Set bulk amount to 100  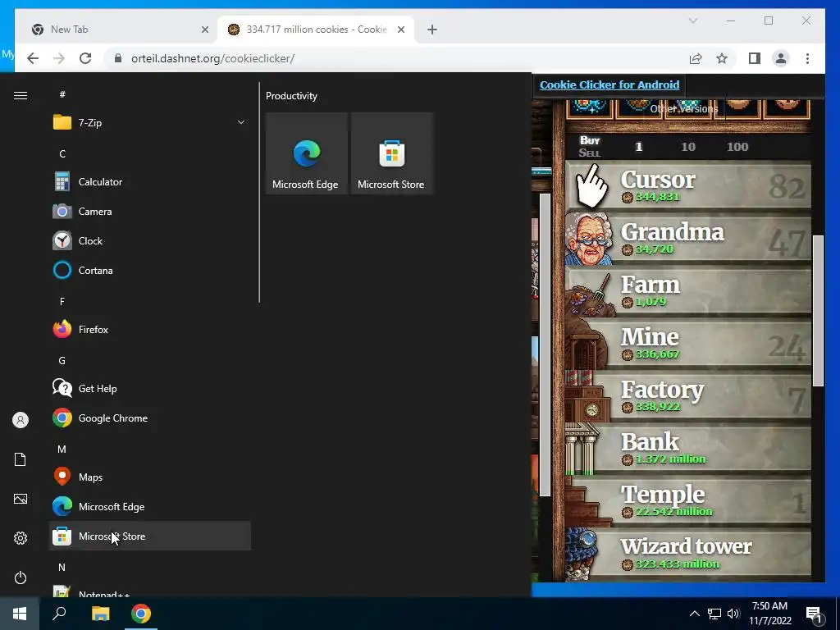click(x=737, y=147)
